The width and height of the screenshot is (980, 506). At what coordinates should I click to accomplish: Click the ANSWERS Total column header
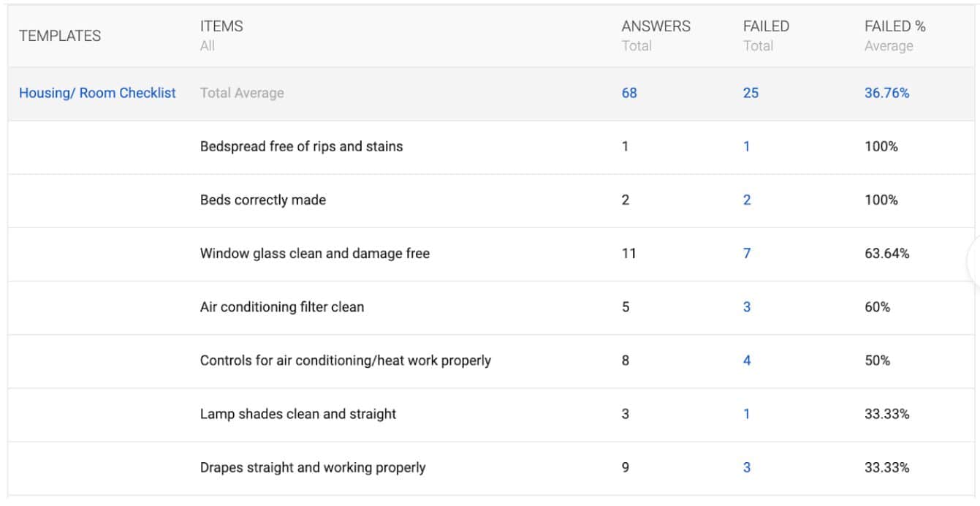(656, 35)
